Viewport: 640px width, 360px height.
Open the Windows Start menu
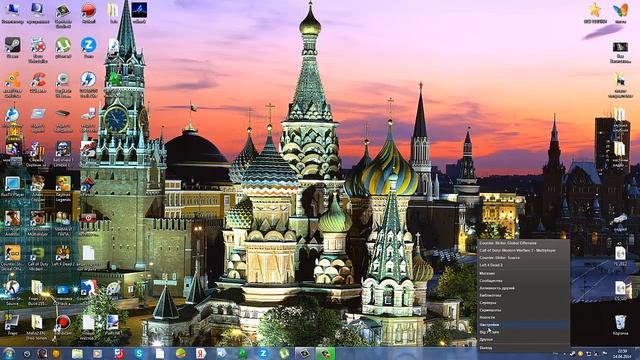(x=9, y=353)
